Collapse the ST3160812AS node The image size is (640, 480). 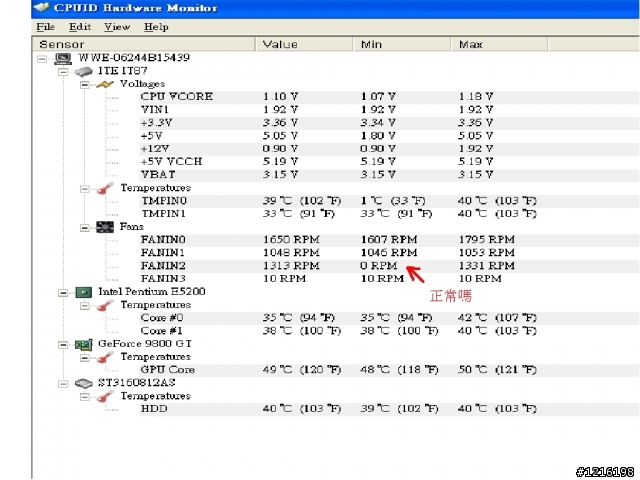pos(63,384)
